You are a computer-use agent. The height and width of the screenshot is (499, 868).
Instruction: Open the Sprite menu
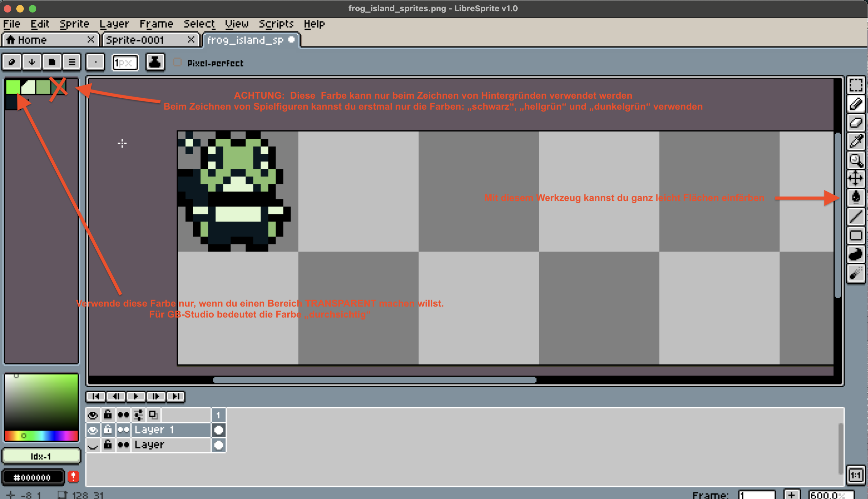point(74,24)
